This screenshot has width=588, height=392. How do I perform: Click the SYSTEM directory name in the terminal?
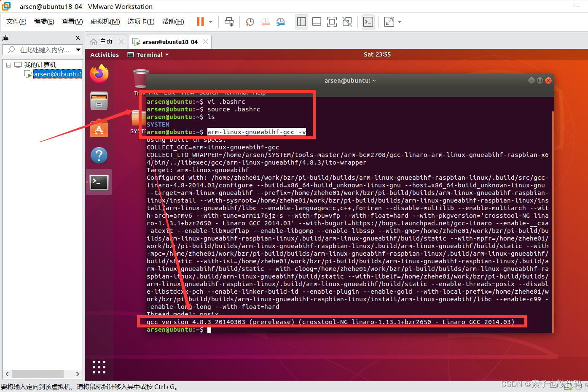pos(158,124)
